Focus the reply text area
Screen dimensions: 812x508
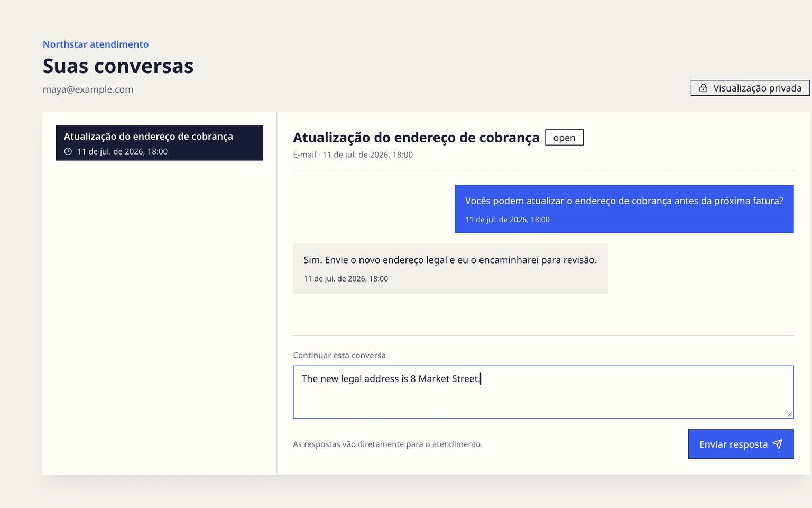pyautogui.click(x=543, y=392)
